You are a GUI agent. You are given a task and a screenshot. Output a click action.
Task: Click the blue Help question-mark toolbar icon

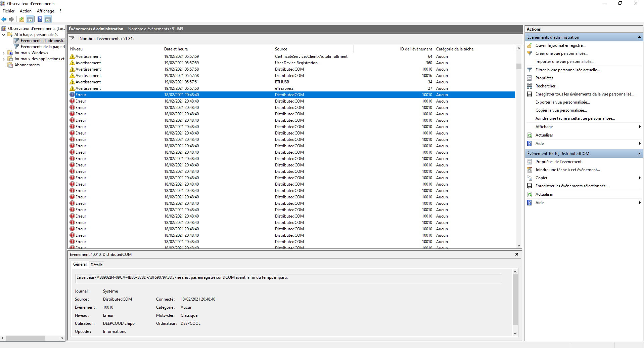tap(40, 20)
